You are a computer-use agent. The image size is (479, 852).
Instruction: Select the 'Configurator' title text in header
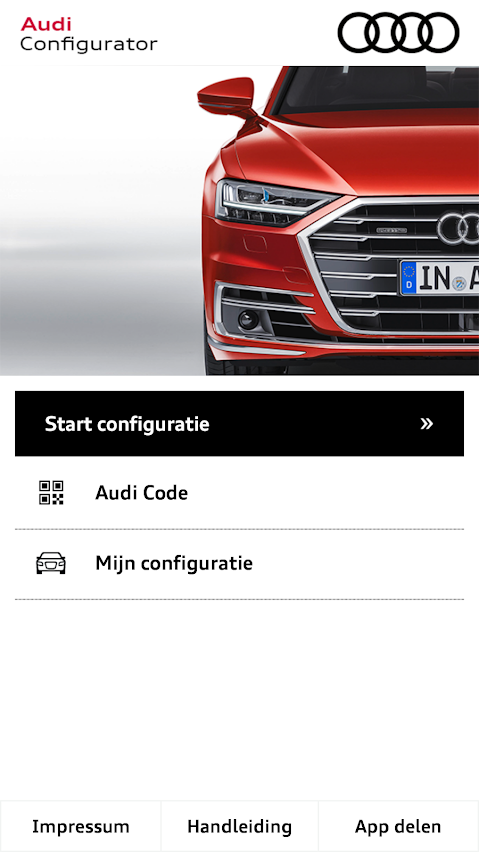coord(89,44)
